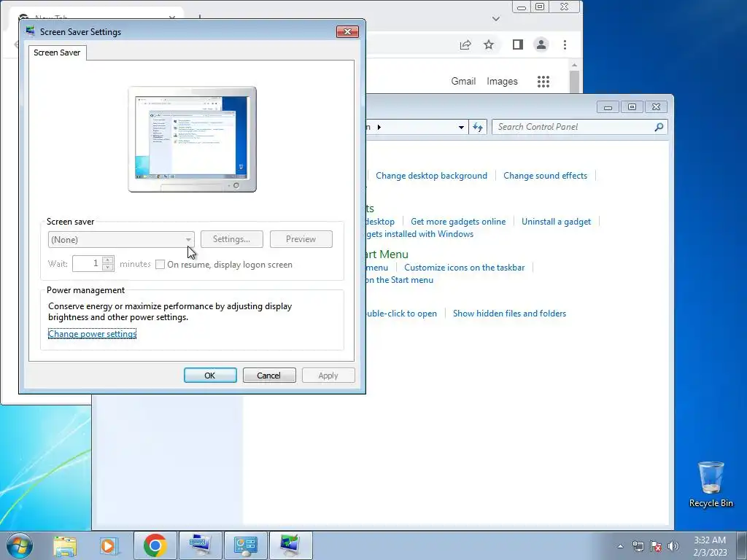
Task: Enable On resume, display logon screen checkbox
Action: tap(160, 264)
